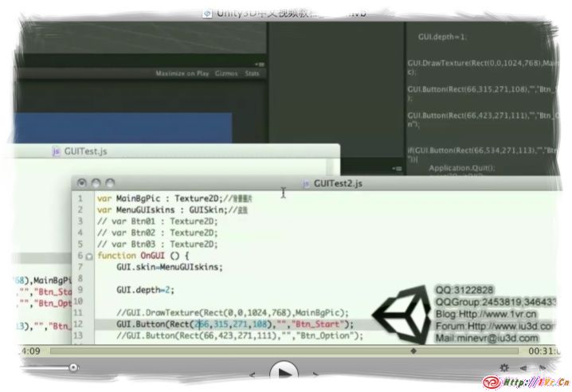
Task: Click the rewind button left of Play
Action: (253, 373)
